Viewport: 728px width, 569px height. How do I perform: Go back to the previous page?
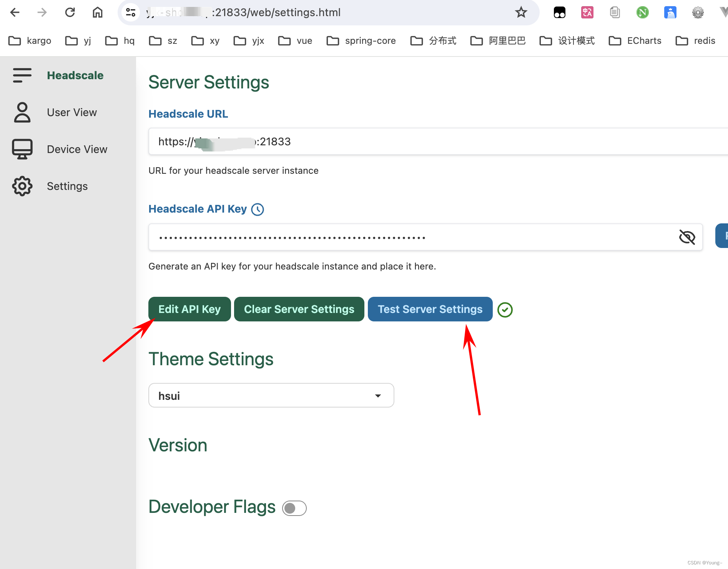15,13
